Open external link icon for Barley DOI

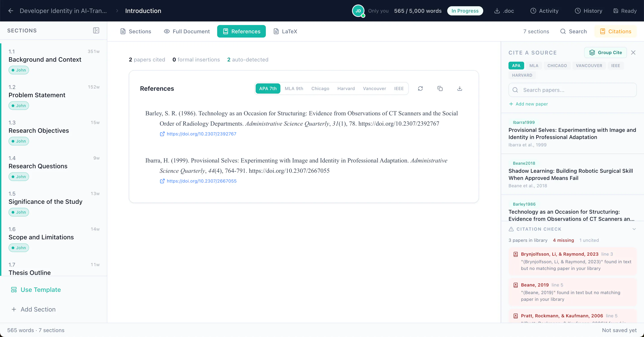[x=162, y=134]
